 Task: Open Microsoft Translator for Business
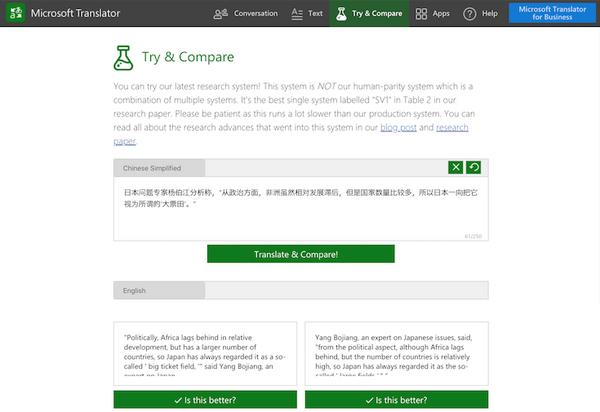coord(550,14)
